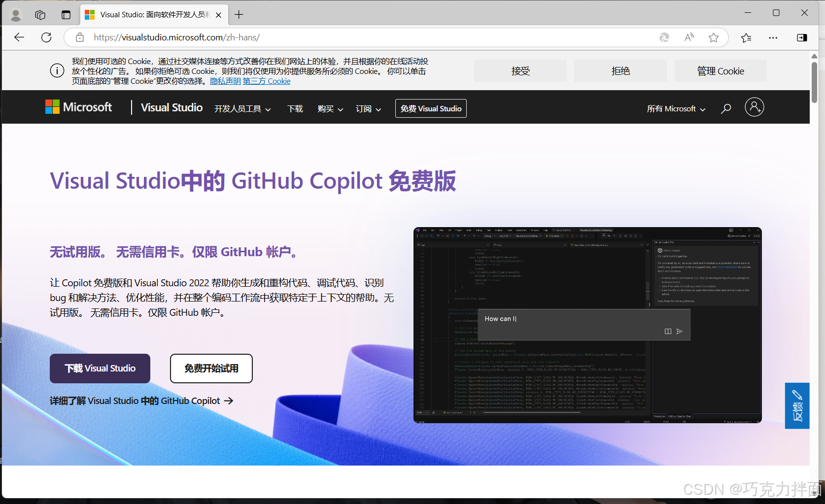Expand 所有 Microsoft dropdown
The height and width of the screenshot is (504, 825).
[676, 109]
